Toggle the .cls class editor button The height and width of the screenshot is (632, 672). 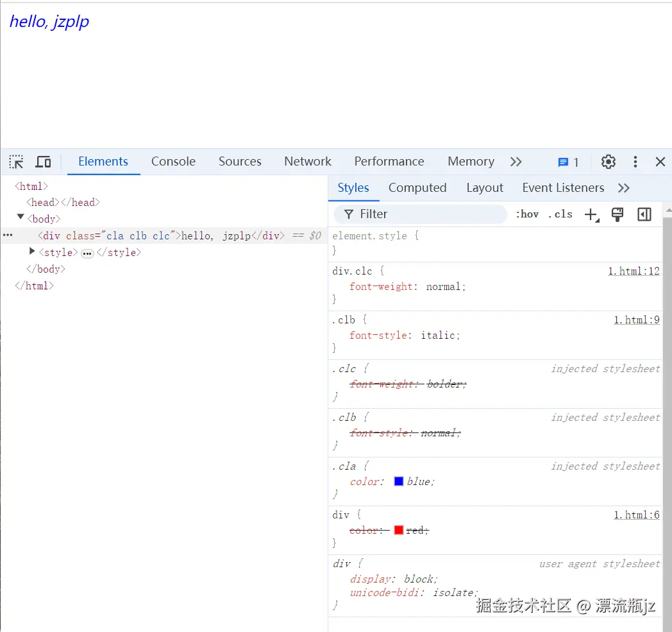pyautogui.click(x=560, y=214)
